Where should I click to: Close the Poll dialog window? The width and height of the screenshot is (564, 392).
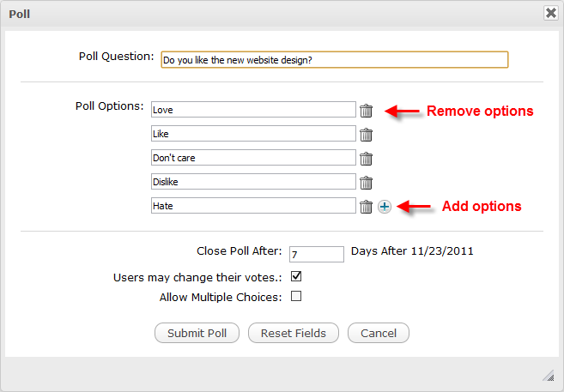click(550, 13)
